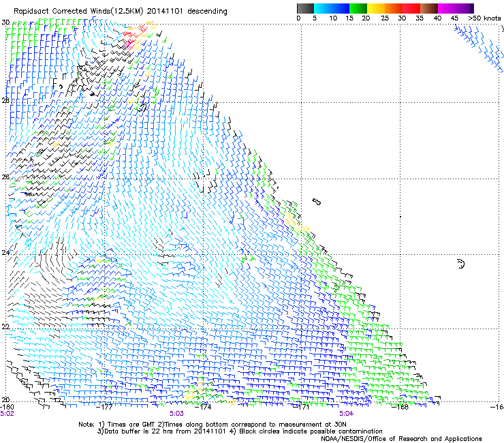504x443 pixels.
Task: Click the longitude axis label '-177'
Action: pos(104,407)
